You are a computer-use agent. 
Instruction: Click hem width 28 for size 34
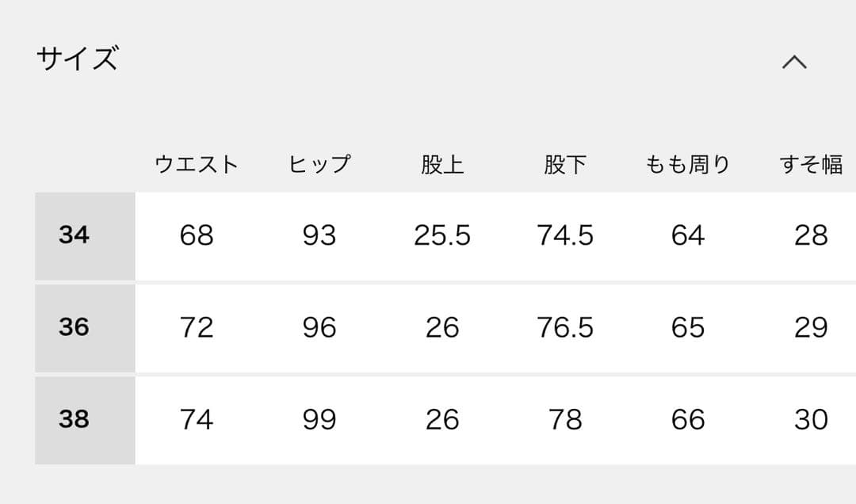[x=808, y=235]
